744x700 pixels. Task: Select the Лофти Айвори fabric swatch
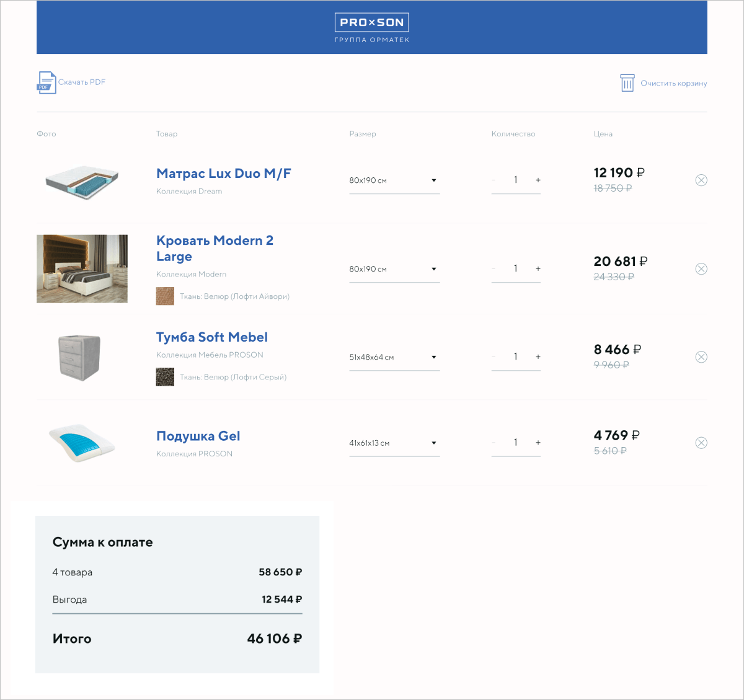tap(165, 296)
